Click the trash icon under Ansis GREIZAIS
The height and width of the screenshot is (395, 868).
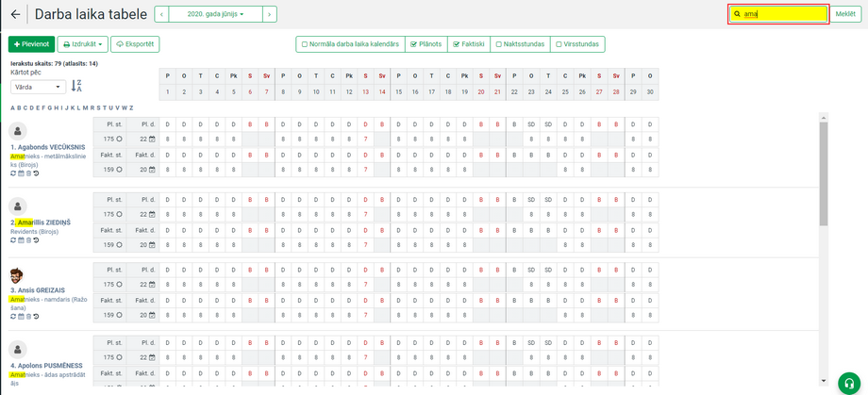pyautogui.click(x=28, y=317)
